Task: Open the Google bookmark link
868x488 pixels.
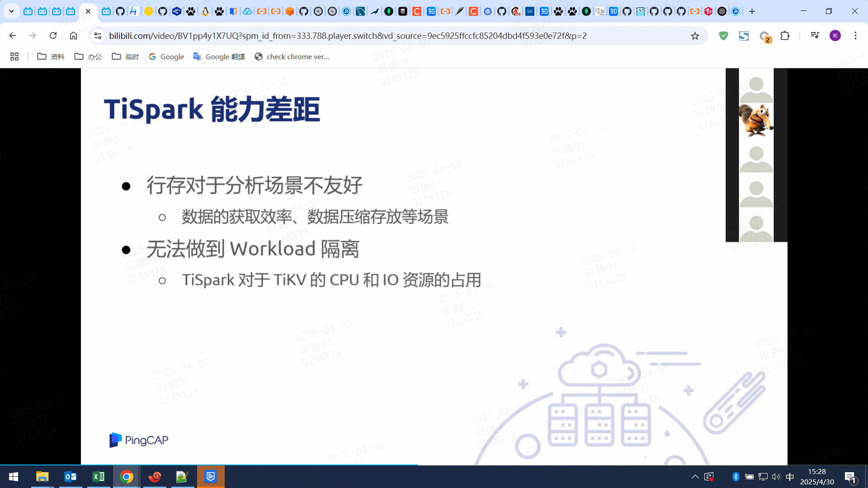Action: point(166,56)
